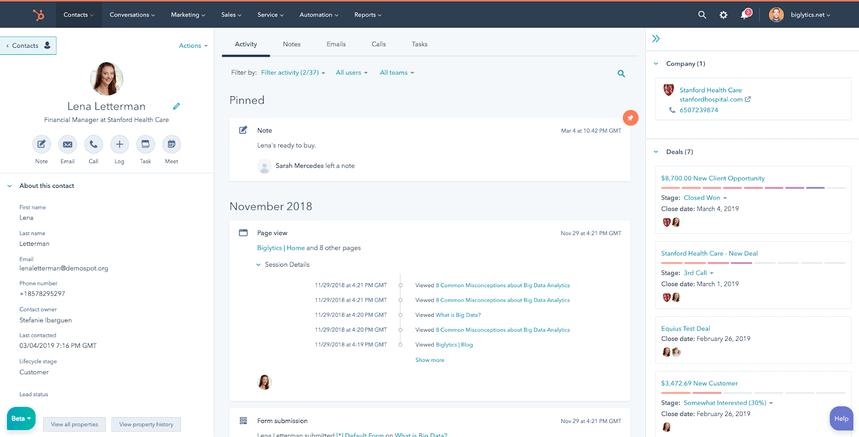Open the Filter activity (2/37) dropdown
The height and width of the screenshot is (437, 859).
click(293, 72)
